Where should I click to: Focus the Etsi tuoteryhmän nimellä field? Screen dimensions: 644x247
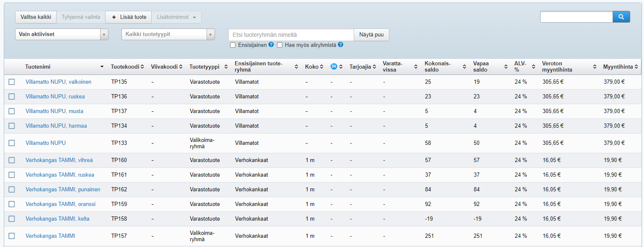291,35
